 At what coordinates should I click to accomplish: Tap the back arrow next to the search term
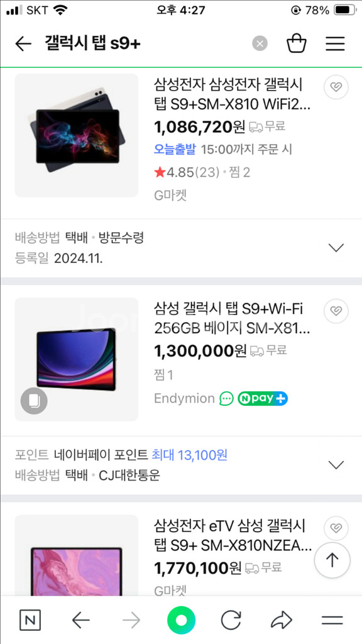click(23, 43)
